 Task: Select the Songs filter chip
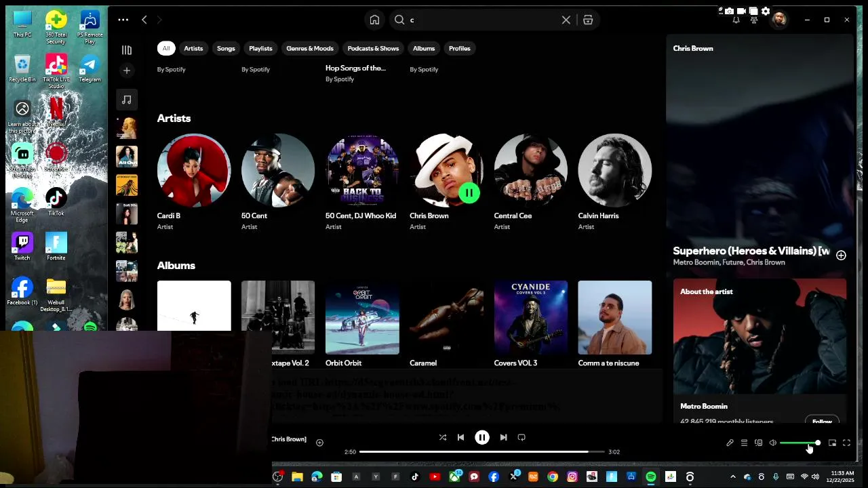pyautogui.click(x=226, y=48)
